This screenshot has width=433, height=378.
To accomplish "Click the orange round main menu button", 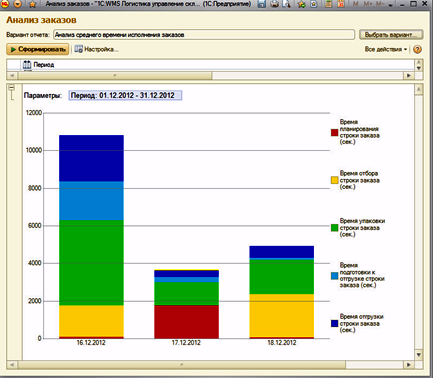I will point(17,4).
